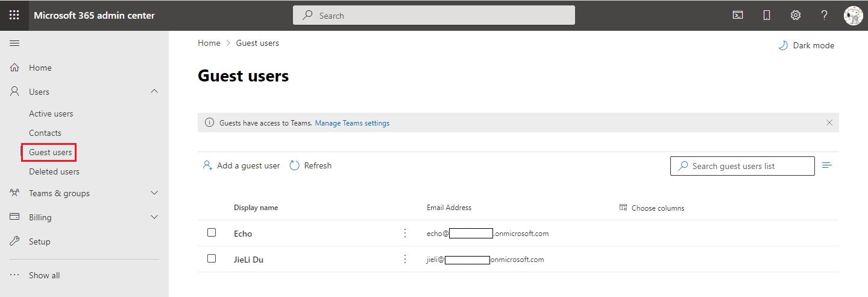Viewport: 868px width, 297px height.
Task: Click the Setup wrench icon
Action: pyautogui.click(x=15, y=241)
